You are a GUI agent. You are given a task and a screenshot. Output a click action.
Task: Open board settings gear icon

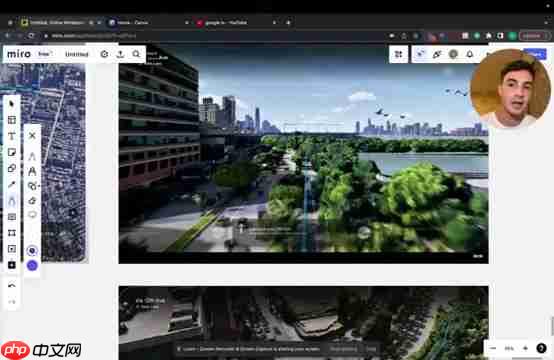click(104, 54)
